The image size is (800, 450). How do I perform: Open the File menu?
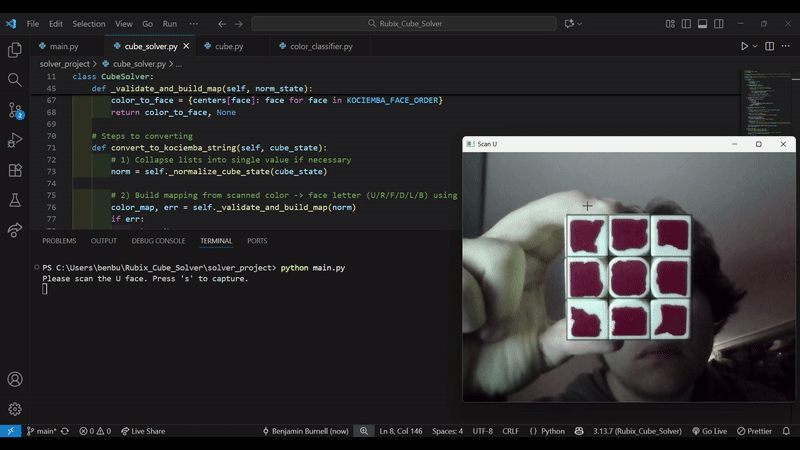[x=33, y=23]
